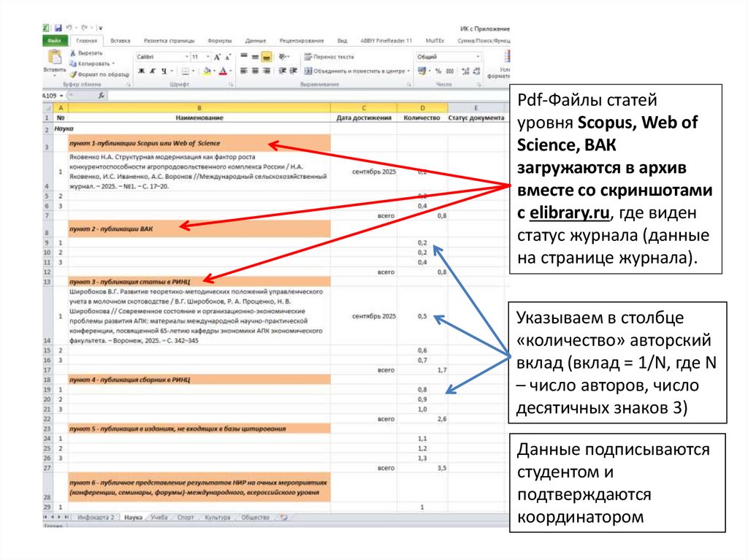
Task: Toggle bold Ж formatting
Action: (x=142, y=71)
